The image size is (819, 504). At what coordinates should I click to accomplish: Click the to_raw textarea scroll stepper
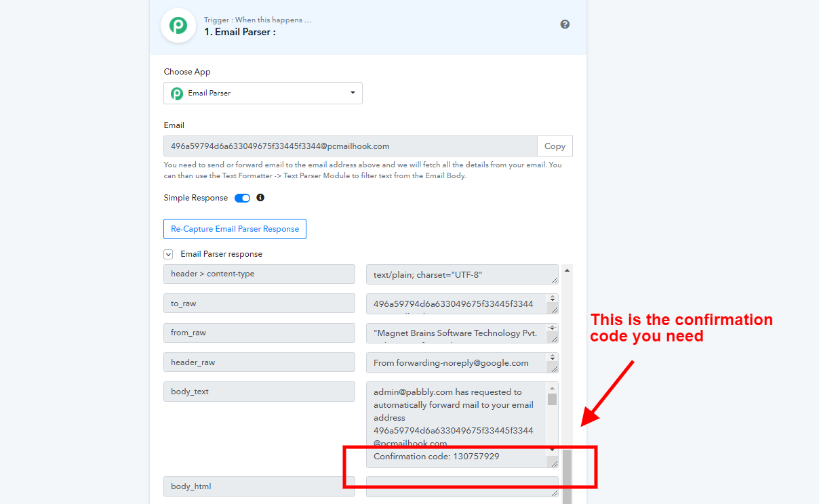[552, 298]
